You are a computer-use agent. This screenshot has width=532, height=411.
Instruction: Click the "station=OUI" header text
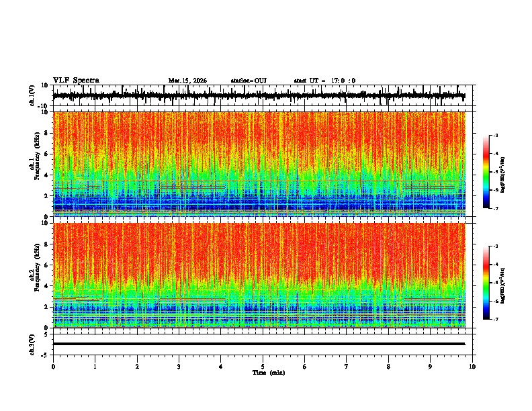[249, 81]
